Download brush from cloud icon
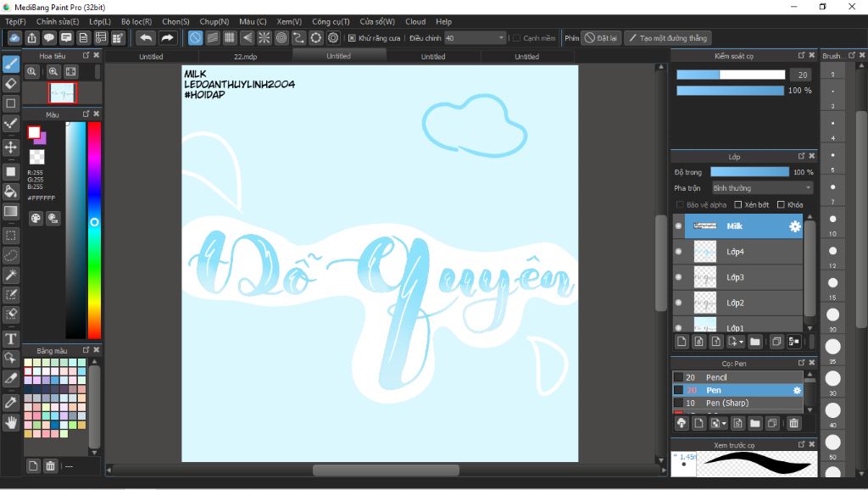The height and width of the screenshot is (490, 868). pos(682,423)
